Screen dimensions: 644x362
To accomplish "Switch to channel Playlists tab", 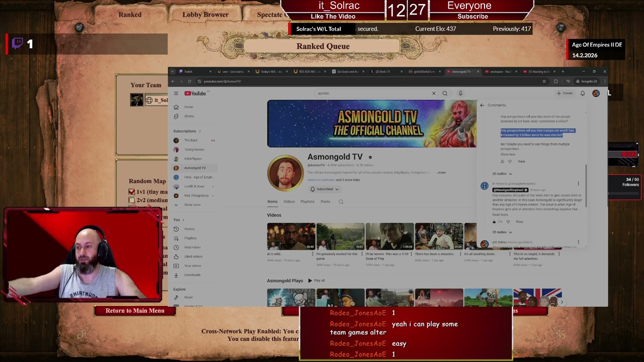I will tap(307, 202).
